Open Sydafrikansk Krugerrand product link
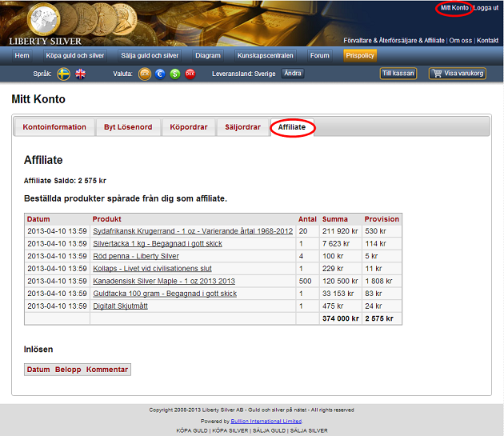Viewport: 504px width, 436px height. point(193,231)
